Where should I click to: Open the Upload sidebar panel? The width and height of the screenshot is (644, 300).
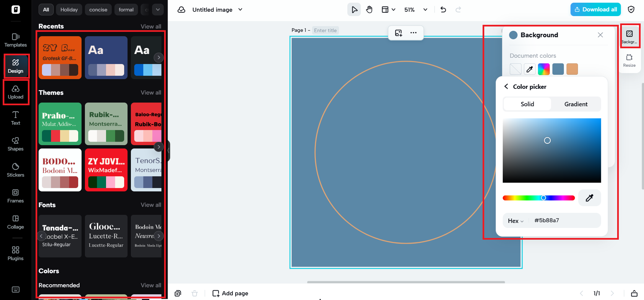[x=16, y=92]
